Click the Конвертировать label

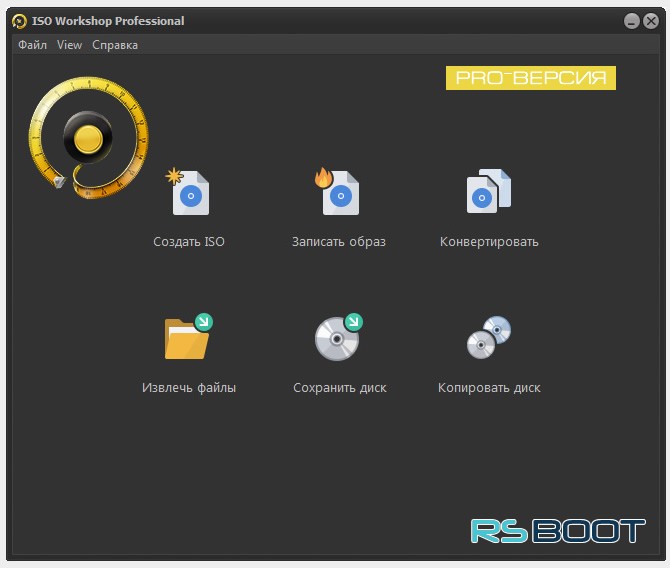(x=489, y=242)
